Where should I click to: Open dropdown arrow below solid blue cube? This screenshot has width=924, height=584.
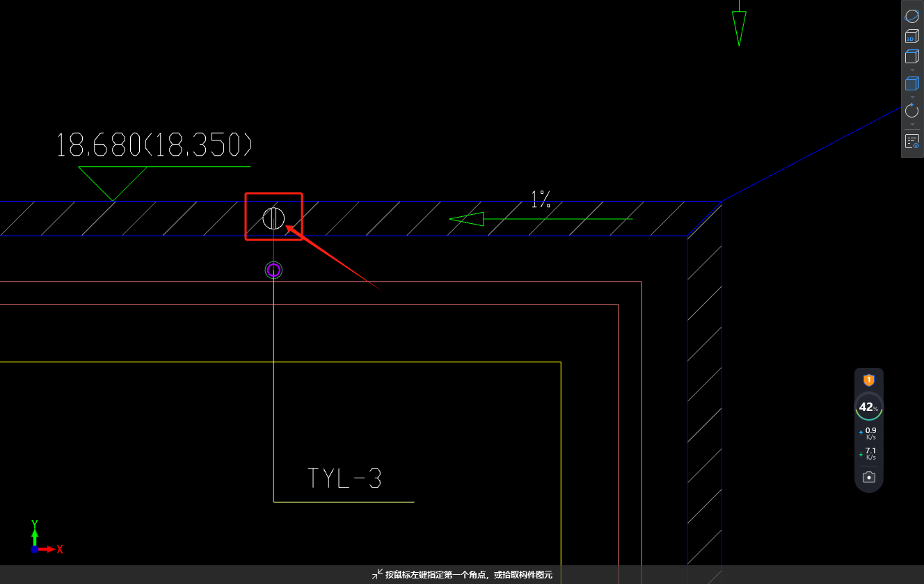tap(912, 97)
